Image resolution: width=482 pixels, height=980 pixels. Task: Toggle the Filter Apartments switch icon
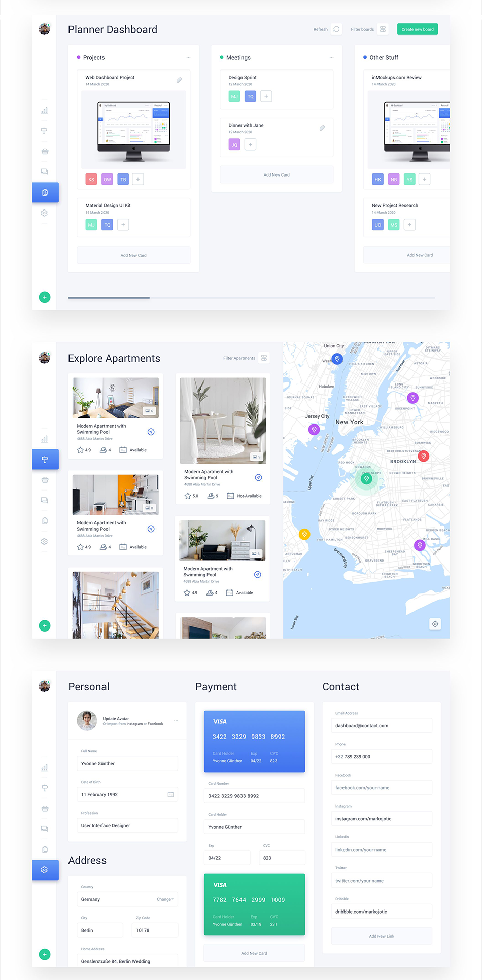[x=264, y=358]
